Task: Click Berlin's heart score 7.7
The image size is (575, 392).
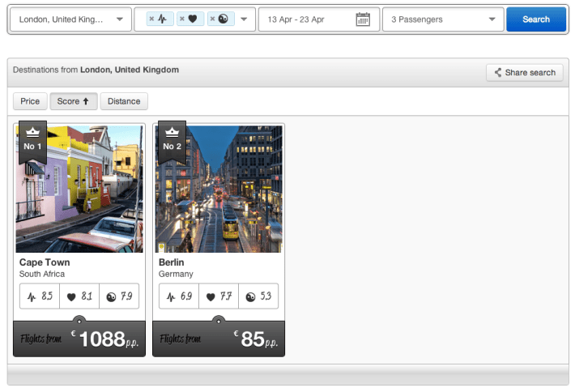Action: (x=219, y=296)
